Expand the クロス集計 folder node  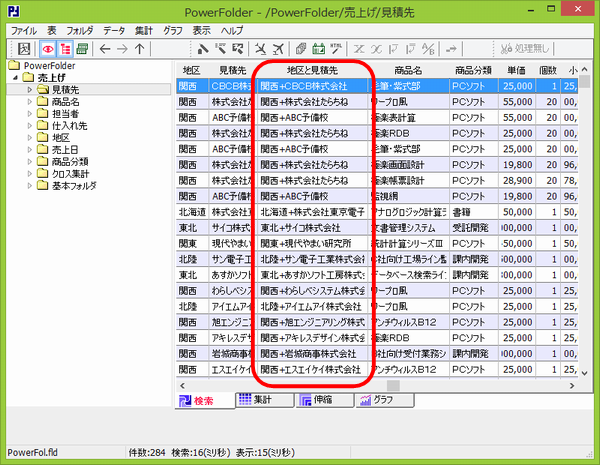point(29,174)
